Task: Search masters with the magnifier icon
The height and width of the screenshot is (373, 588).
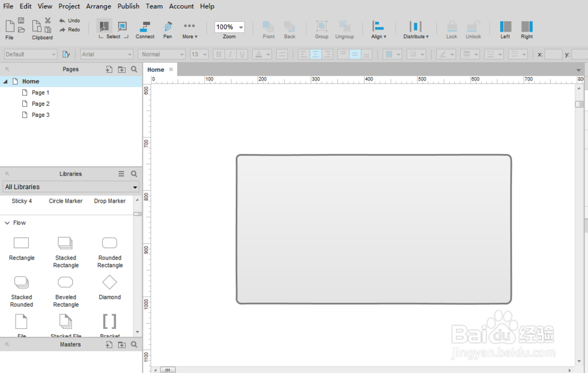Action: point(134,345)
